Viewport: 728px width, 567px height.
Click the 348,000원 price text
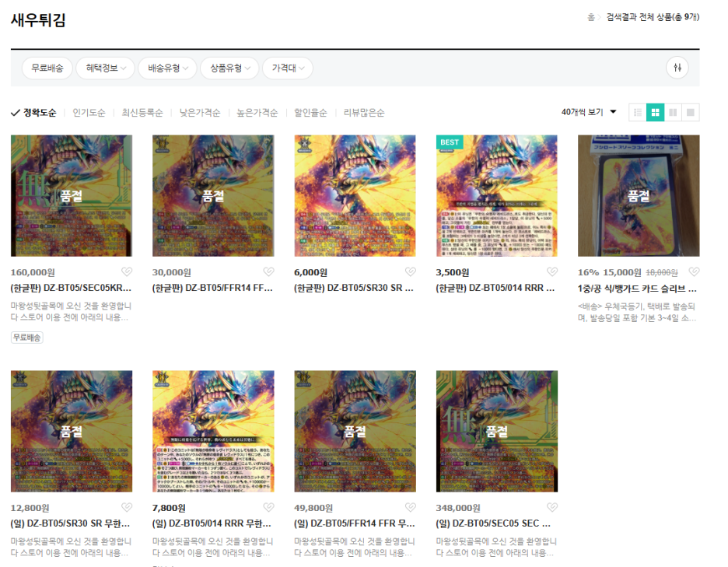coord(458,508)
